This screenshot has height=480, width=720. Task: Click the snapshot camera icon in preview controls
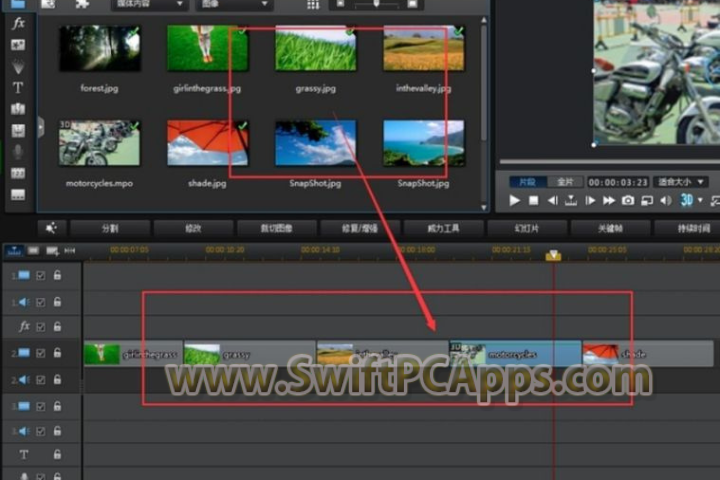[x=628, y=200]
